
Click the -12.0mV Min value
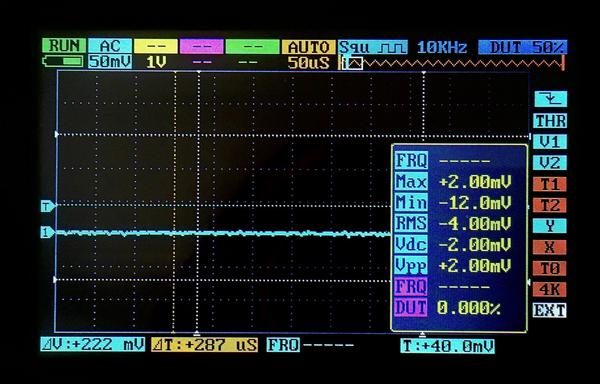pyautogui.click(x=475, y=203)
